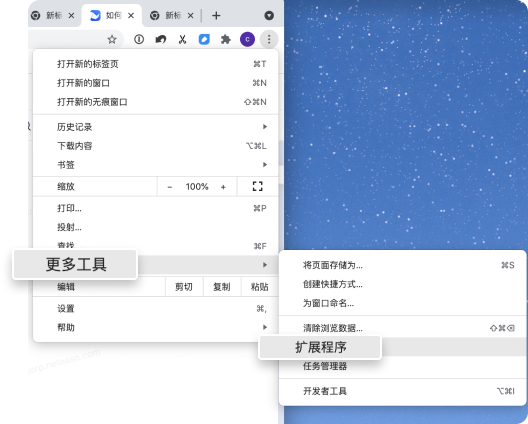
Task: Open 设置 from the menu
Action: [x=156, y=308]
